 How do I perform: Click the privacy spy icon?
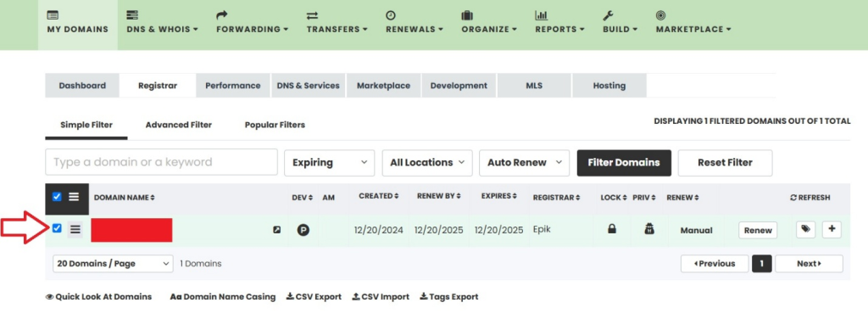click(650, 228)
